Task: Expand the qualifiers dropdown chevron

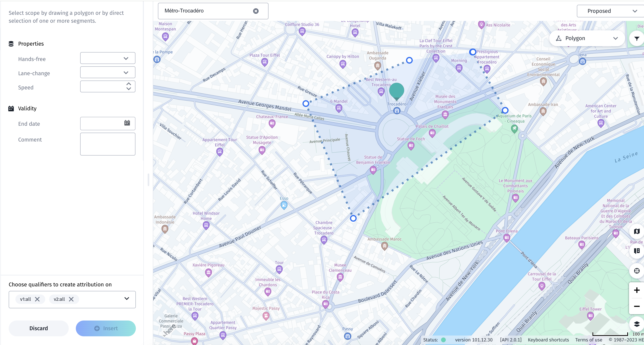Action: tap(127, 298)
